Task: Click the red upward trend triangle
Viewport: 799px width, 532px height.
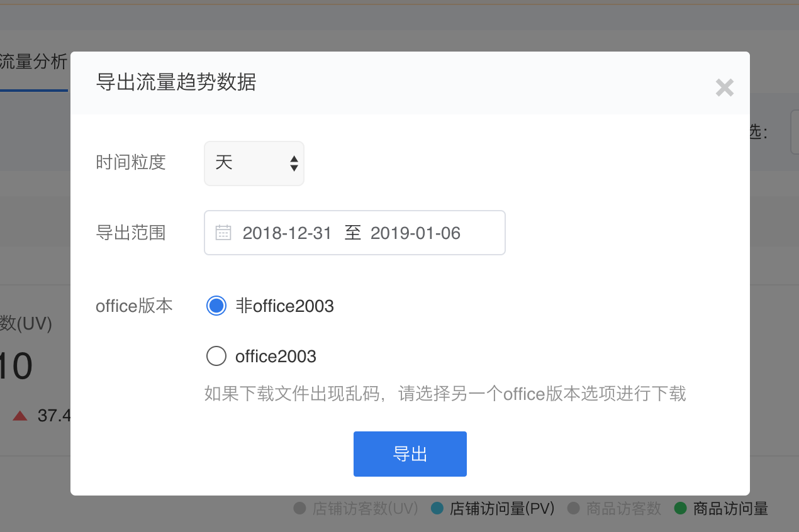Action: coord(20,416)
